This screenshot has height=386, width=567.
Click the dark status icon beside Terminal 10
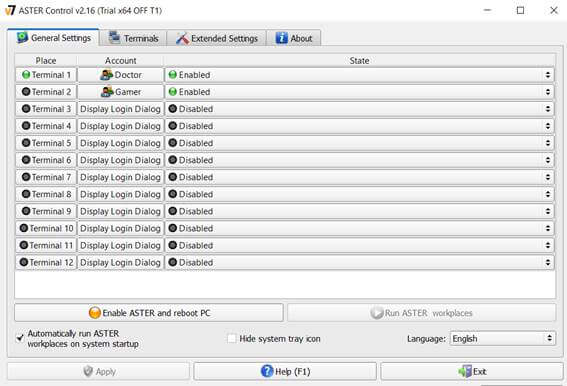[x=24, y=228]
